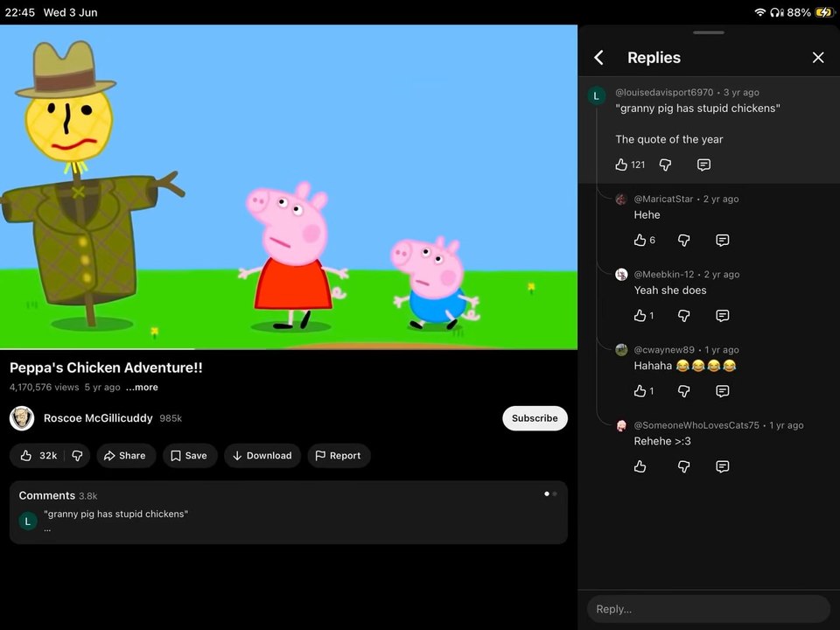Tap the Wi-Fi status icon
Screen dimensions: 840x630
pos(759,11)
